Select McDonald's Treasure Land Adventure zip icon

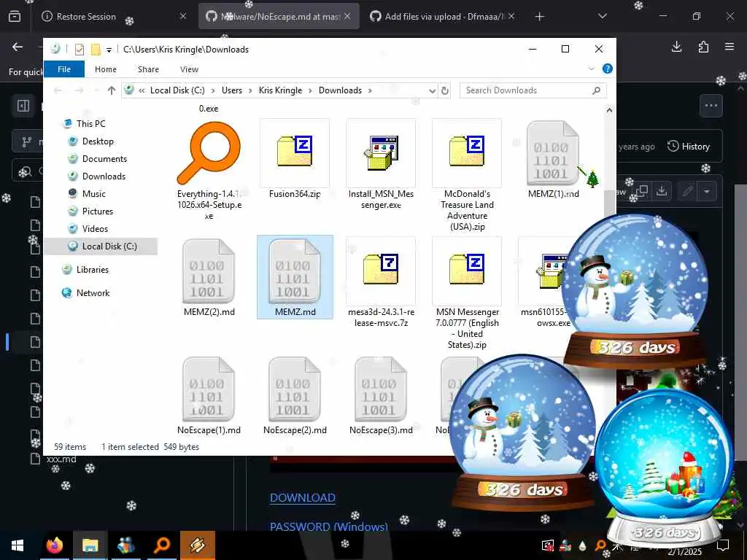pos(467,153)
